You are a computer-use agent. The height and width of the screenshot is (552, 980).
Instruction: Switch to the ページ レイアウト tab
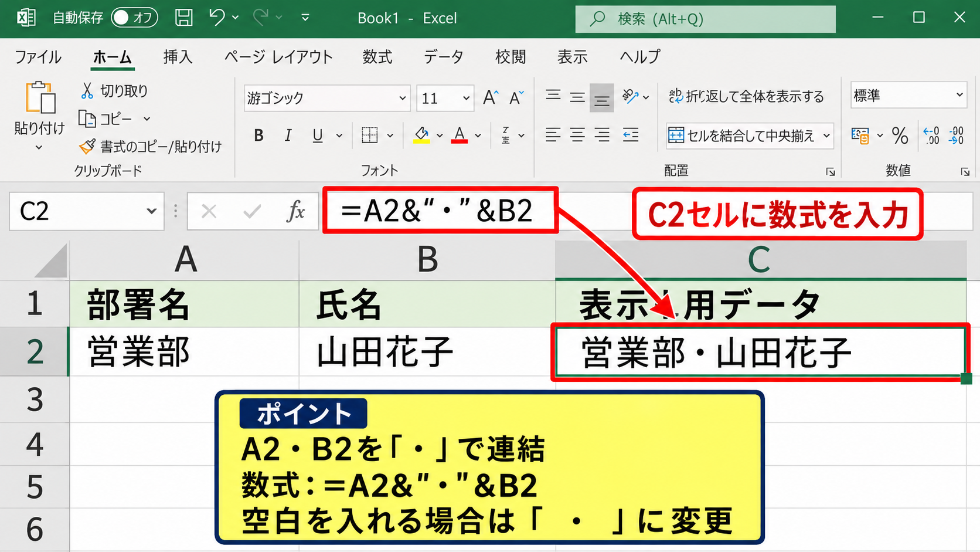coord(278,57)
